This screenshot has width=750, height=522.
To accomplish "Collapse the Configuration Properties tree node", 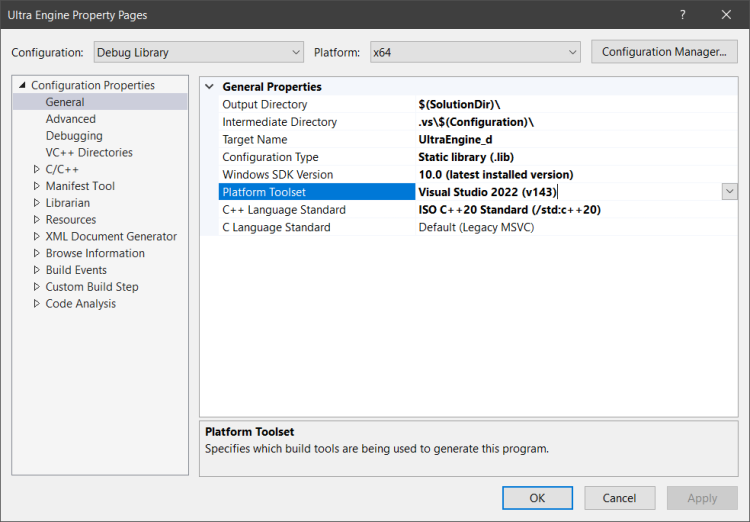I will coord(22,86).
